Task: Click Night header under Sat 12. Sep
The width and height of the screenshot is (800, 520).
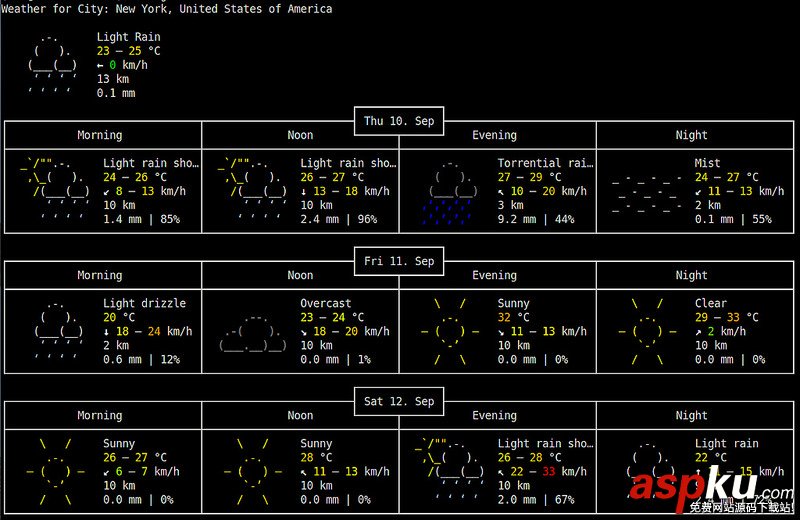Action: click(691, 415)
